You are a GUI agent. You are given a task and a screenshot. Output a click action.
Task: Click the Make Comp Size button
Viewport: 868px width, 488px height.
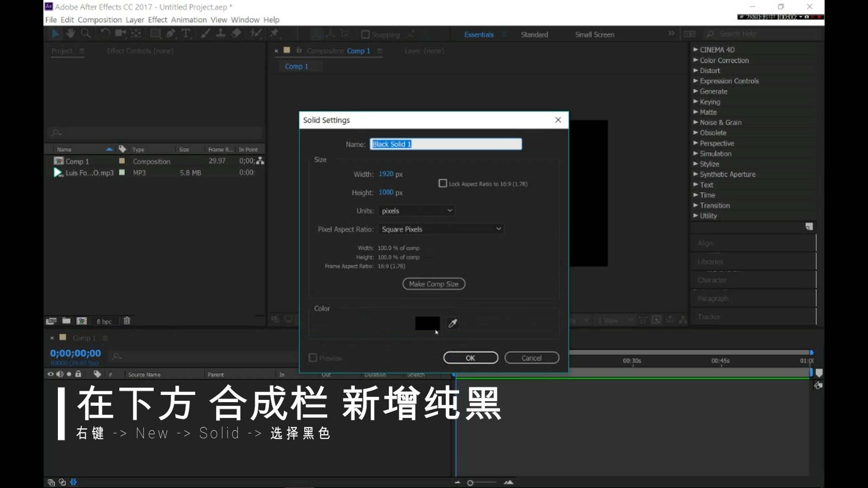coord(434,284)
